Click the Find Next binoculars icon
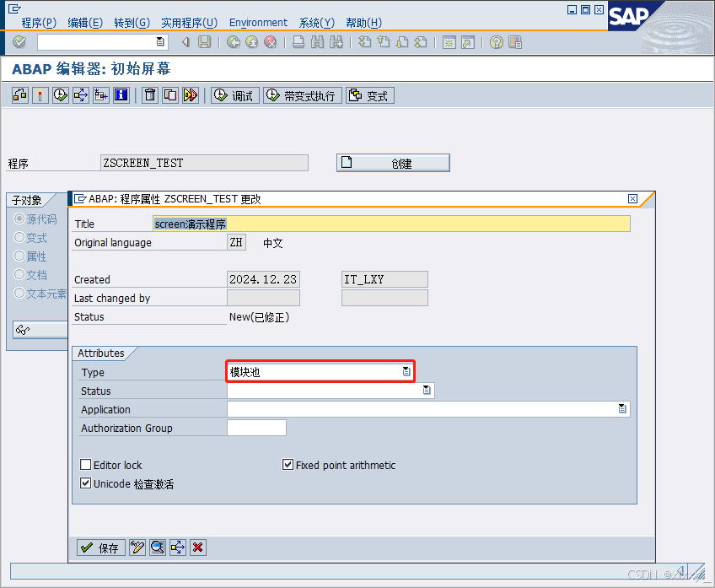This screenshot has height=588, width=715. point(336,42)
